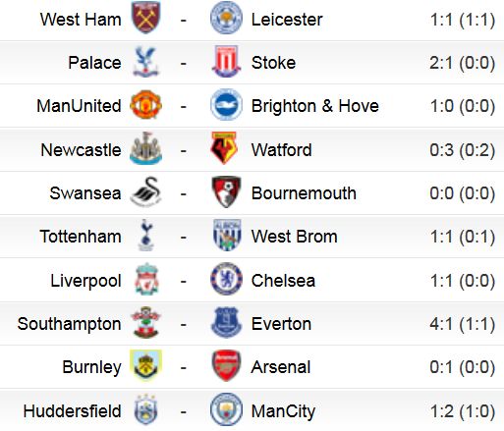Image resolution: width=504 pixels, height=431 pixels.
Task: Click the Huddersfield team name
Action: point(73,411)
